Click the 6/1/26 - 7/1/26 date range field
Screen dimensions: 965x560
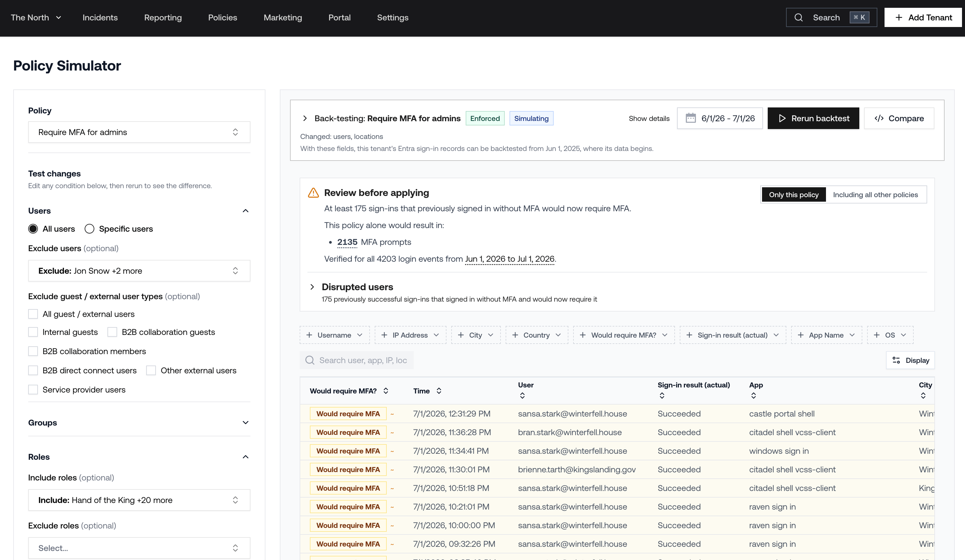[x=719, y=118]
